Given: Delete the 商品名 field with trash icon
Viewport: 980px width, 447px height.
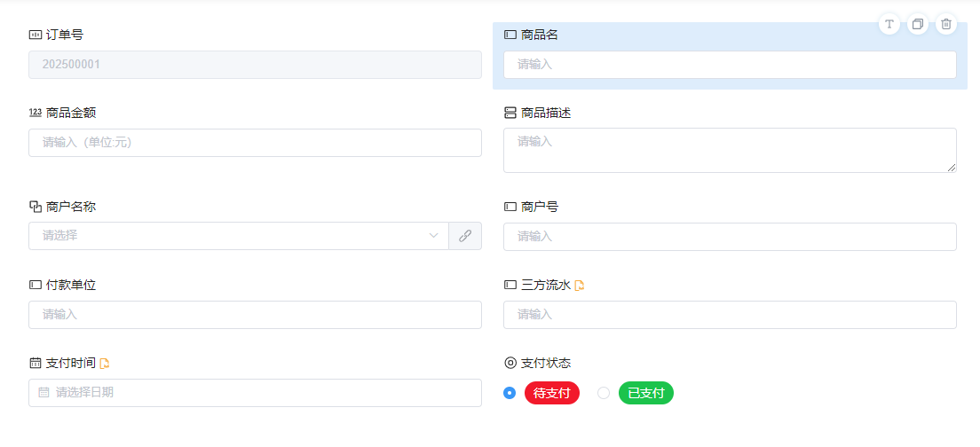Looking at the screenshot, I should pos(946,25).
